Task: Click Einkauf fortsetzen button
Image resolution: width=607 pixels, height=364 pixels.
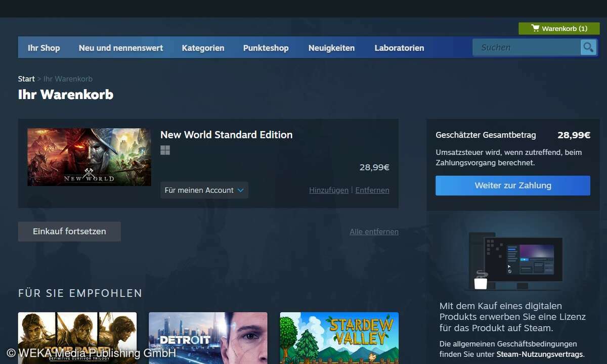Action: (x=69, y=232)
